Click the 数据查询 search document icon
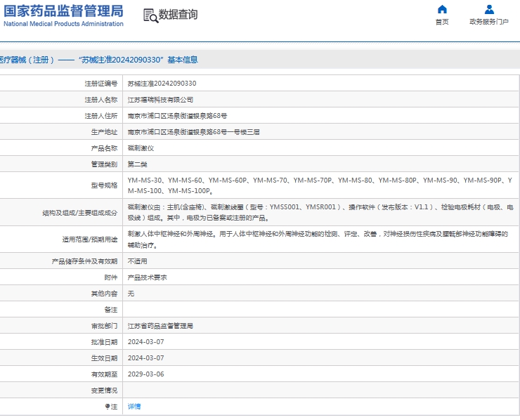 pyautogui.click(x=150, y=15)
